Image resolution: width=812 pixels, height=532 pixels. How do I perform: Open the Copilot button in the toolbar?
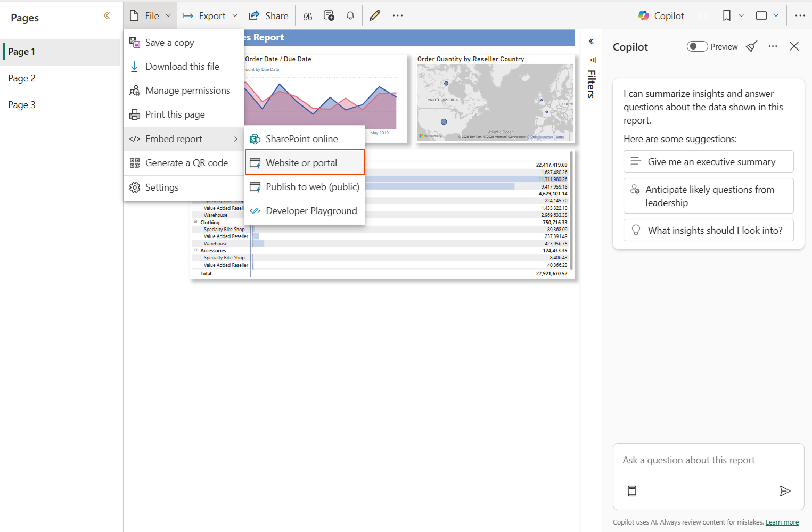tap(661, 16)
